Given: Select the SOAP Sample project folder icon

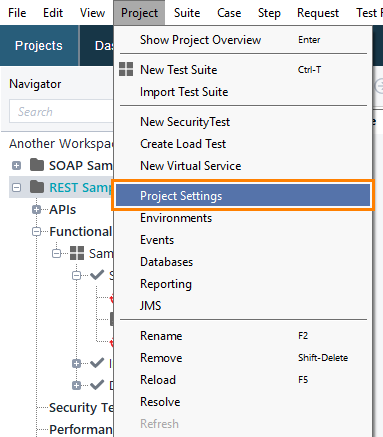Looking at the screenshot, I should tap(37, 165).
